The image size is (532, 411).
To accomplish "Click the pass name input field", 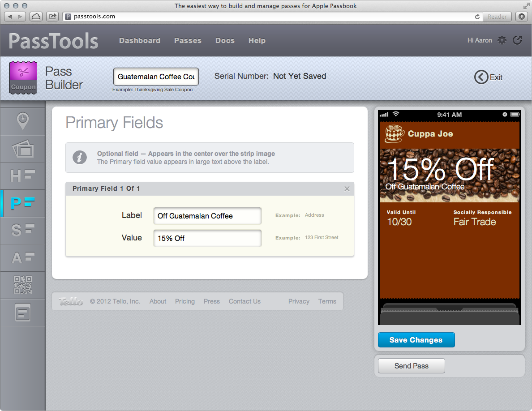I will [x=156, y=77].
